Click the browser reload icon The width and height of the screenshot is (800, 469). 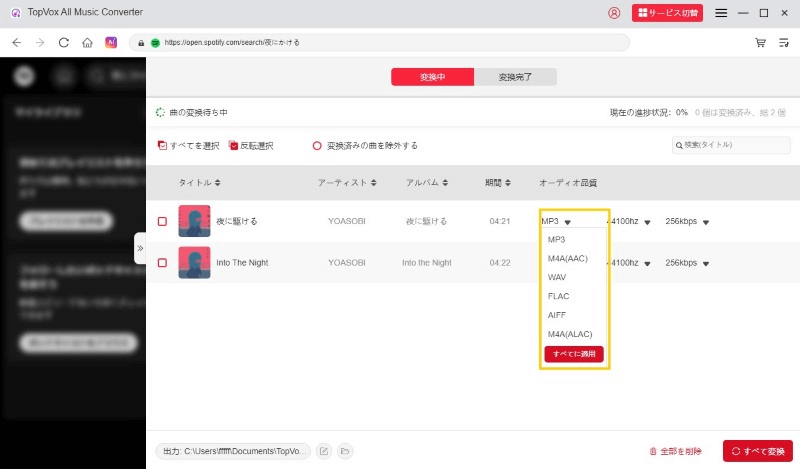(64, 43)
